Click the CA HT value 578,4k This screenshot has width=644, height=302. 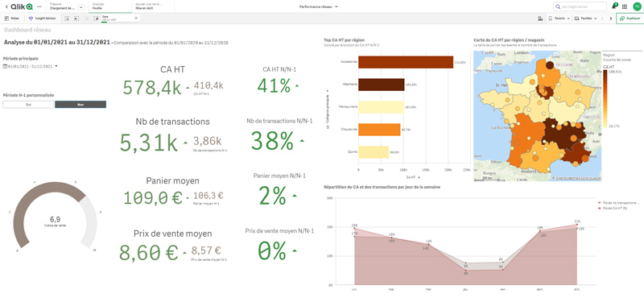click(152, 88)
